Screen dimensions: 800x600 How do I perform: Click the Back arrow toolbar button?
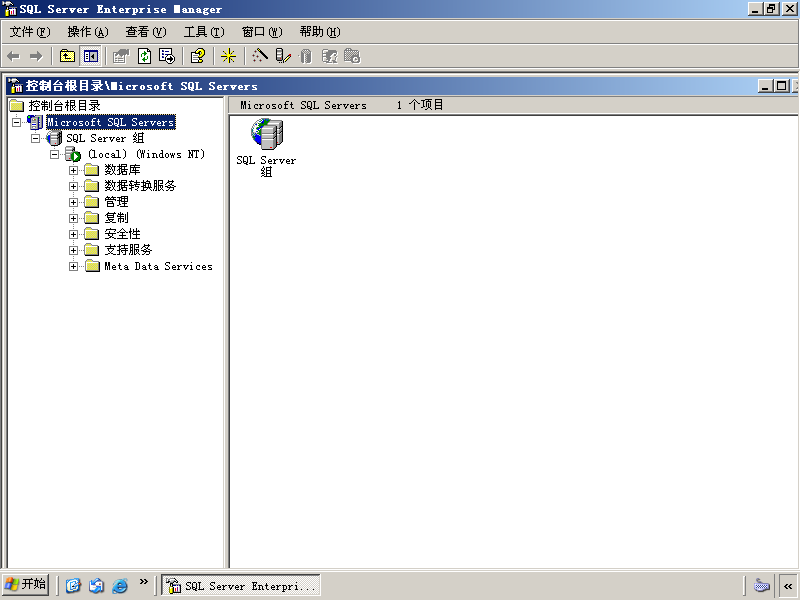14,56
